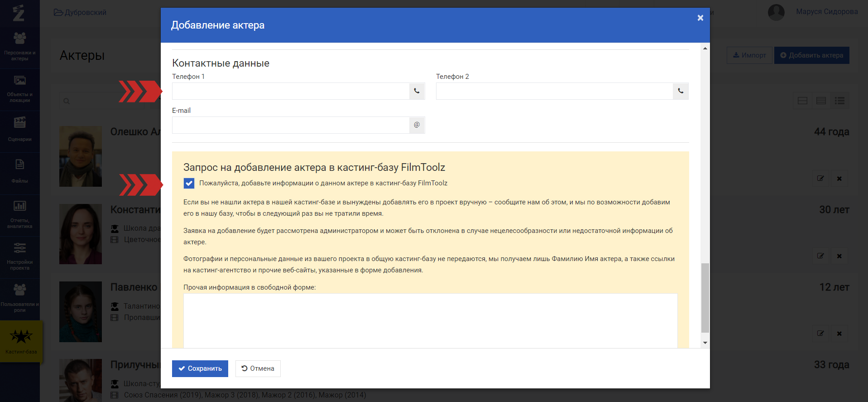The height and width of the screenshot is (402, 868).
Task: Click the phone icon beside Телефон 1
Action: tap(417, 91)
